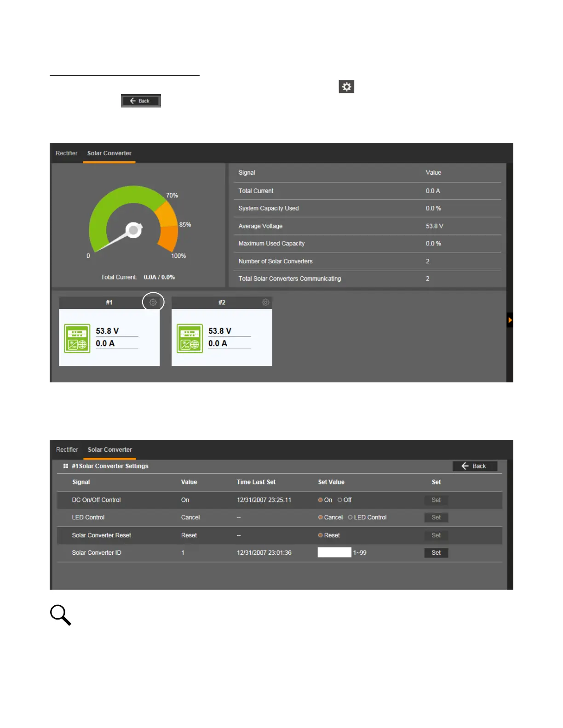Click Total Solar Converters Communicating row
563x728 pixels.
pos(367,279)
